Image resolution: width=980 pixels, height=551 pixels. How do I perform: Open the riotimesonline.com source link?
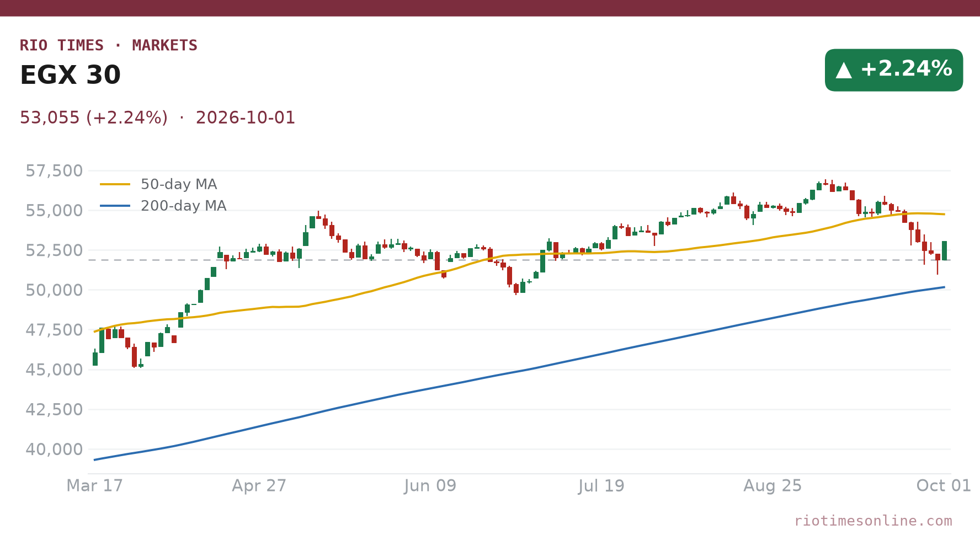tap(873, 521)
